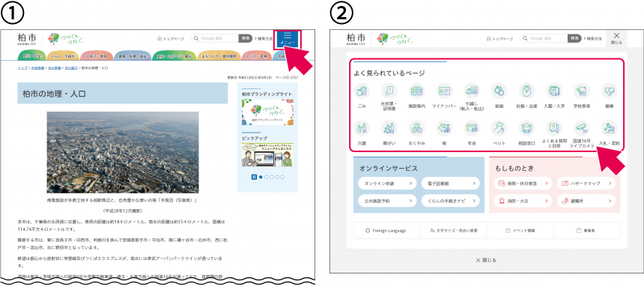
Task: Select the first filled carousel dot under ピックアップ
Action: 261,177
